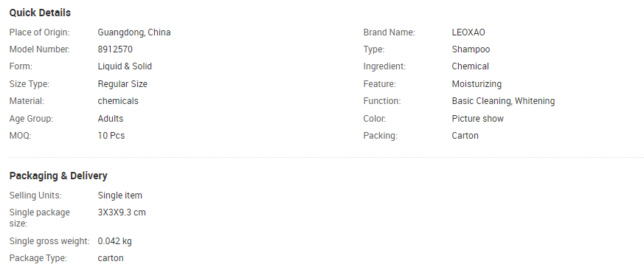Click the Shampoo type value
Screen dimensions: 644x270
pyautogui.click(x=471, y=49)
